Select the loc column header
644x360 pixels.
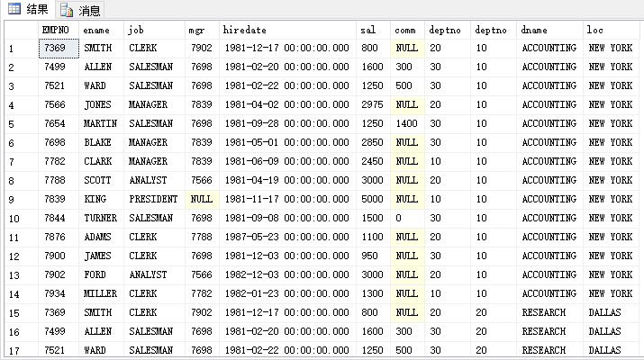pyautogui.click(x=612, y=30)
